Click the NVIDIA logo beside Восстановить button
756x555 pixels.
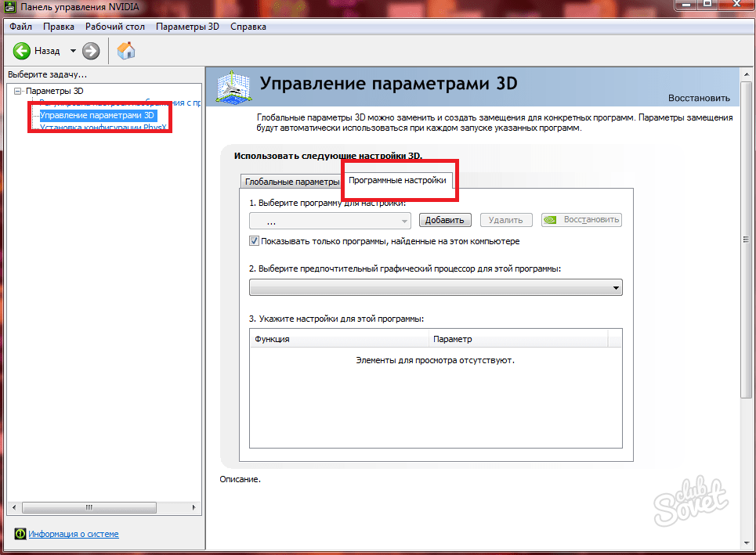pos(551,220)
